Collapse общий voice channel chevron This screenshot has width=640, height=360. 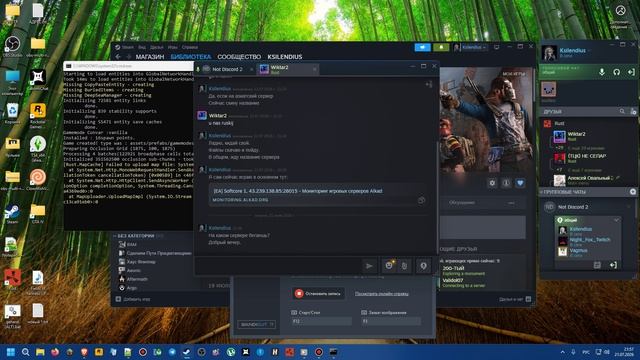tap(616, 220)
